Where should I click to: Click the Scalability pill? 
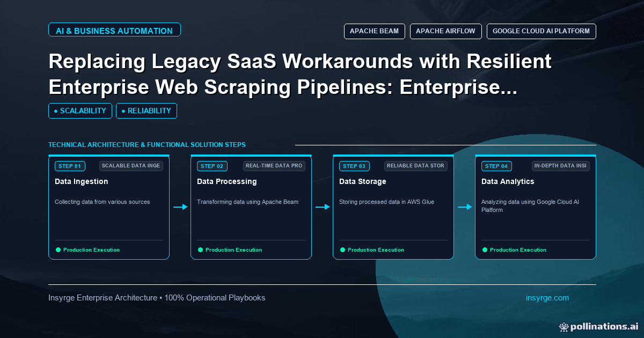click(80, 111)
